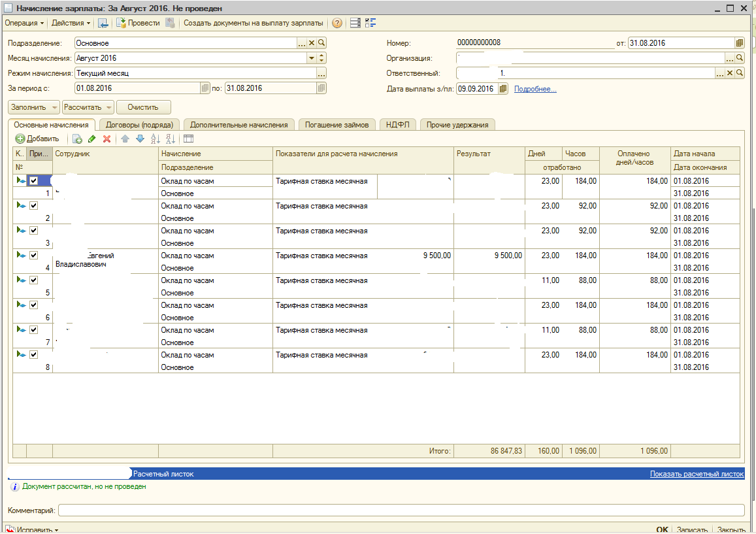Click magnifier icon in Подразделение field

(x=321, y=43)
